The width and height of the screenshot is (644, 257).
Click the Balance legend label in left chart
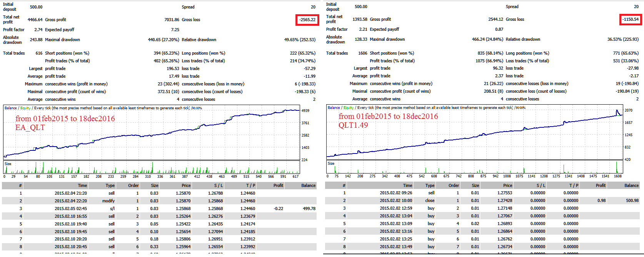10,108
